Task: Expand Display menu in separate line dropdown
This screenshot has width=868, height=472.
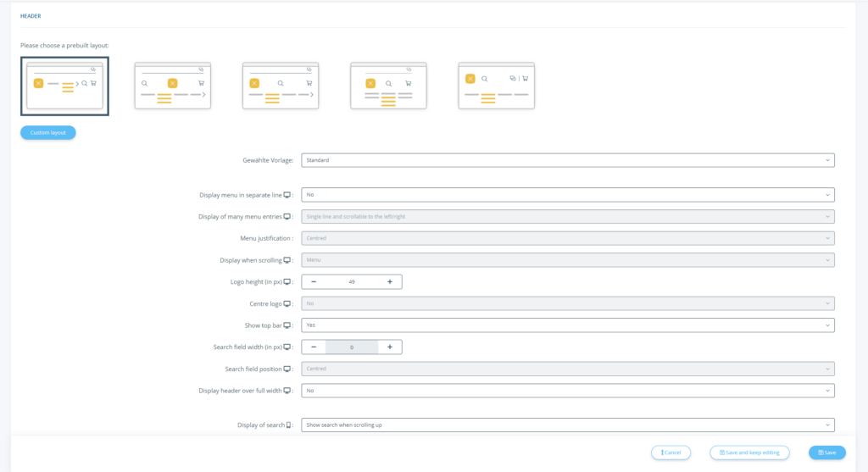Action: [x=567, y=195]
